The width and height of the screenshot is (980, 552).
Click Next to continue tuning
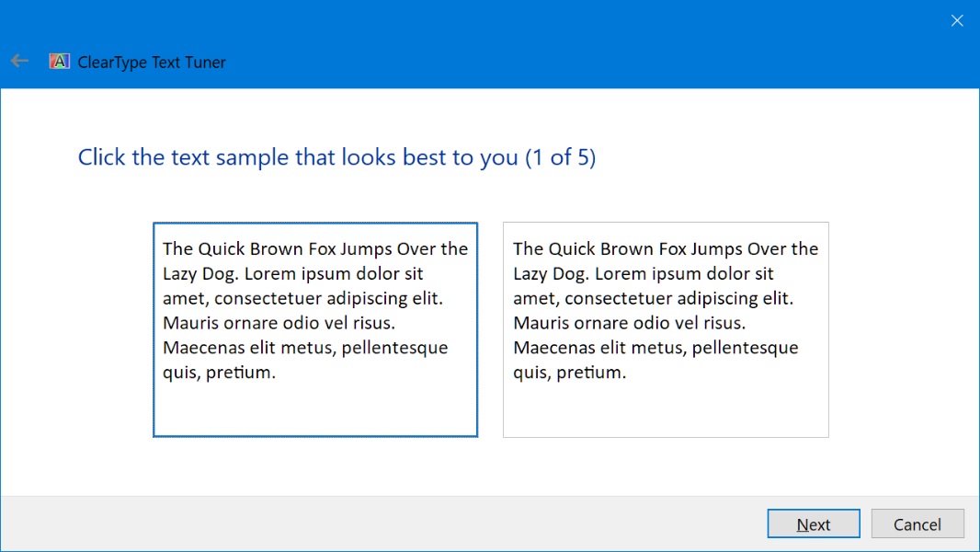813,523
